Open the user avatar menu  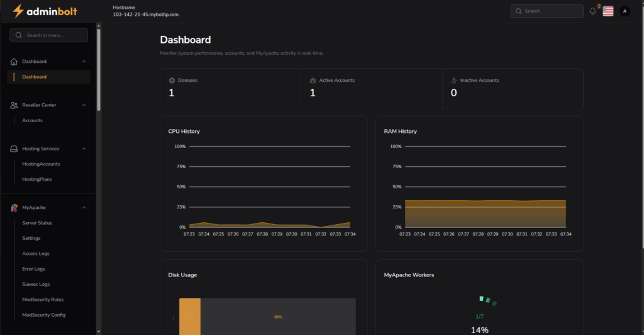[625, 11]
